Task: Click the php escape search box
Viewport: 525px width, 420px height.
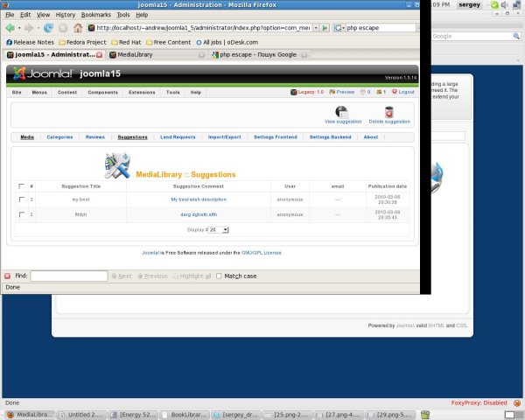Action: click(x=381, y=28)
